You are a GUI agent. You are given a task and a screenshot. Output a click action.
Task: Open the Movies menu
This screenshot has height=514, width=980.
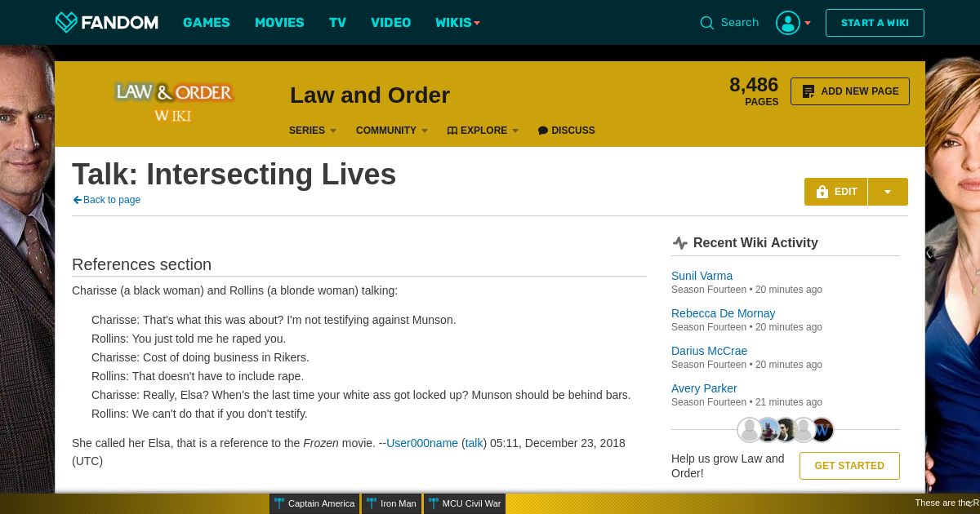pos(279,22)
